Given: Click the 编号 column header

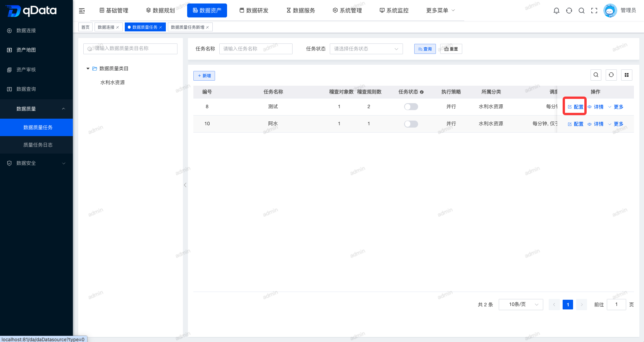Looking at the screenshot, I should pos(207,92).
